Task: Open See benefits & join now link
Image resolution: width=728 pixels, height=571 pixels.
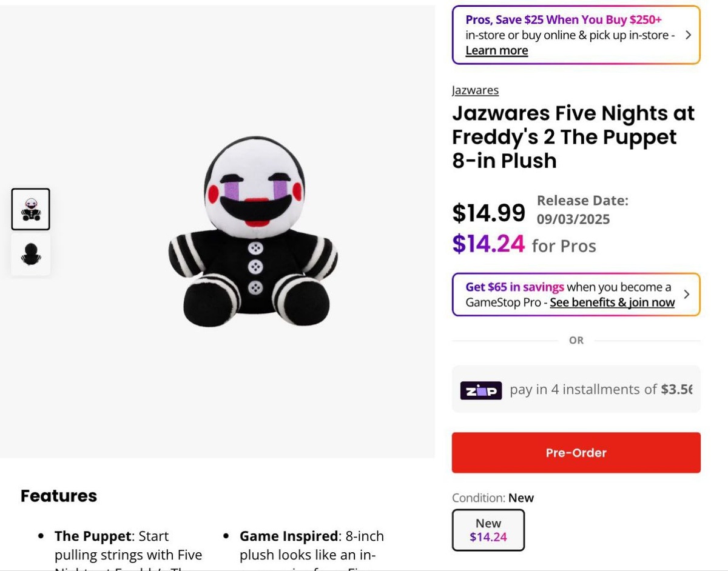Action: click(x=612, y=302)
